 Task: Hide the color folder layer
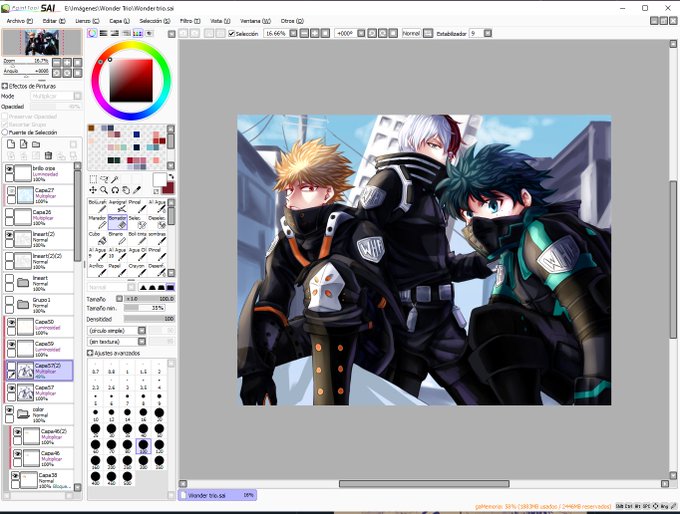coord(10,410)
